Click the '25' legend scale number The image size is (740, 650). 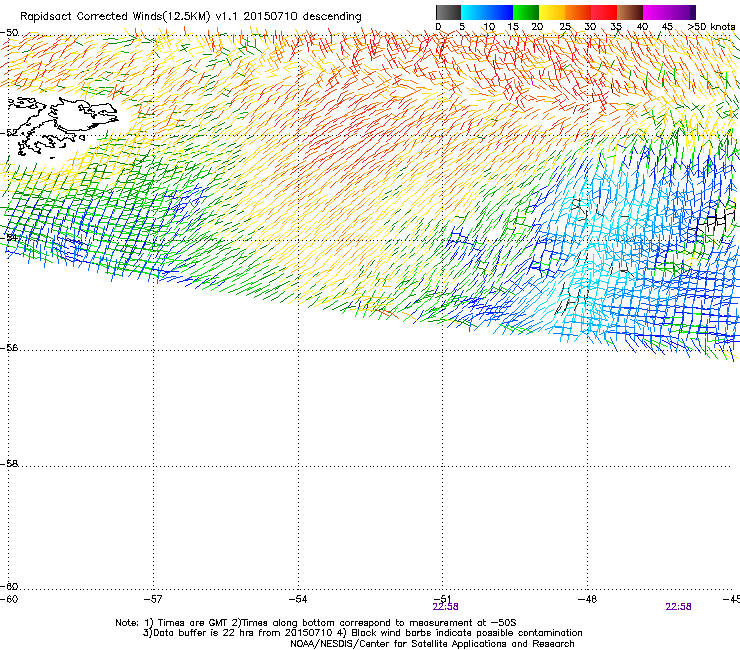(x=565, y=27)
